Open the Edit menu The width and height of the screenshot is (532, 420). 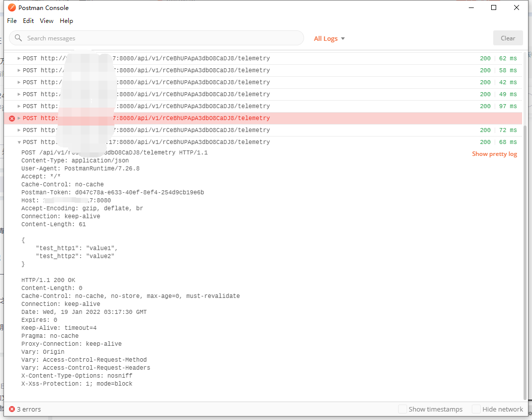(x=28, y=20)
